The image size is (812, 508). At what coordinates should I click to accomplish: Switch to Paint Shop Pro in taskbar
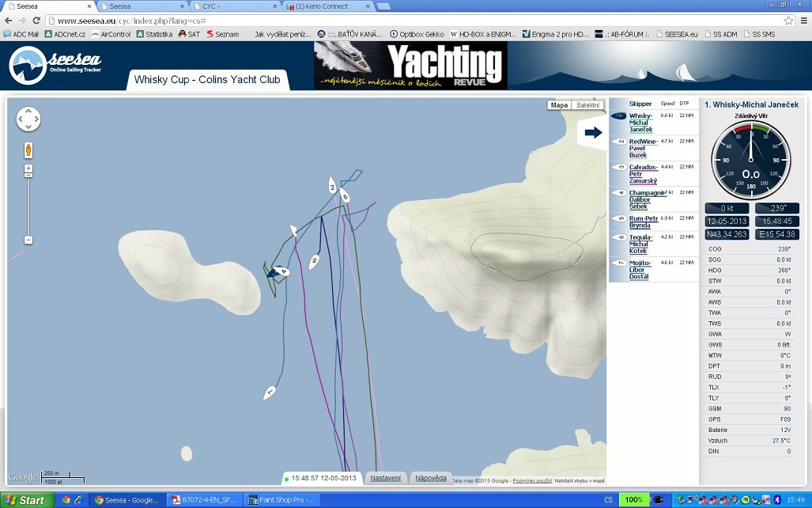(281, 500)
